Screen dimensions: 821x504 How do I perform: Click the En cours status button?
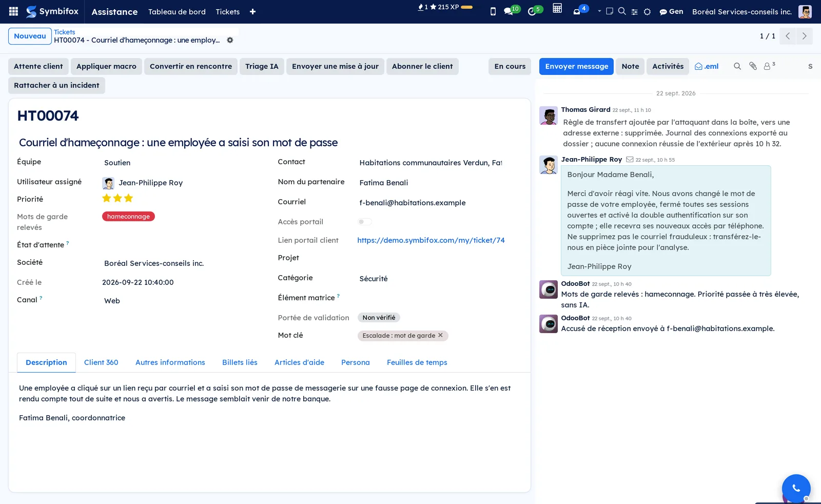510,66
